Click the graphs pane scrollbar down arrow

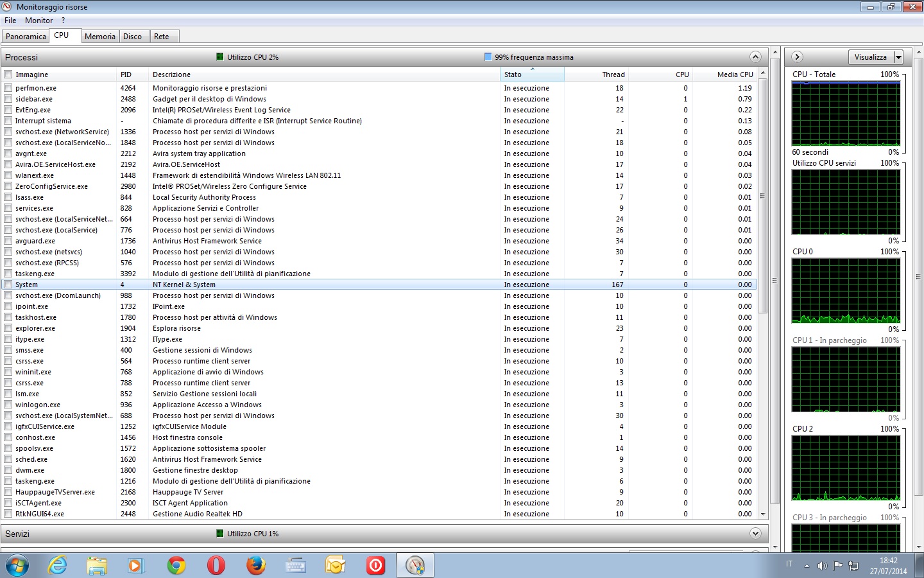(918, 547)
